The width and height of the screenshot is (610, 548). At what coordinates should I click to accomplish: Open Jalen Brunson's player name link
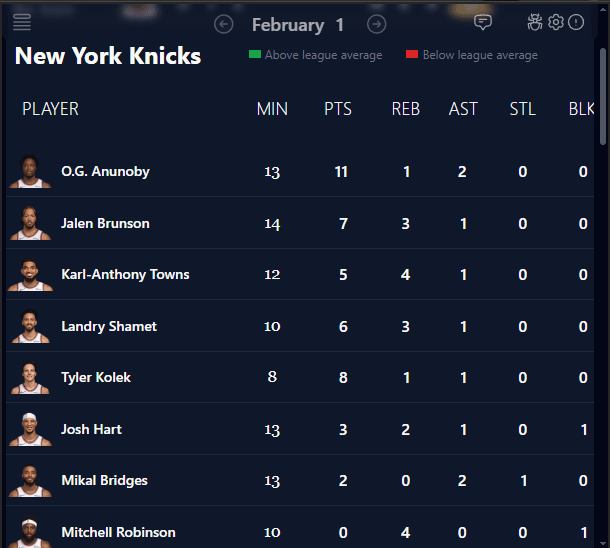[x=105, y=223]
